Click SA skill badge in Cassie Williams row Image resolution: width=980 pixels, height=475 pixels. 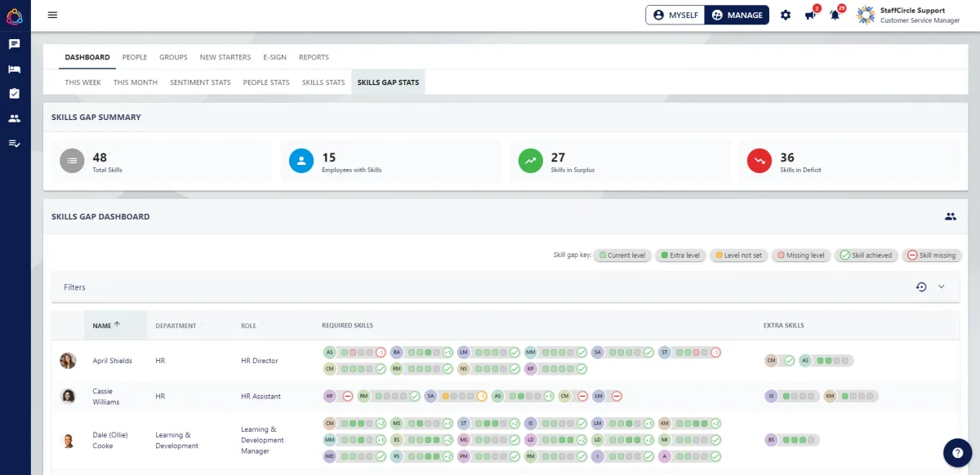[x=456, y=396]
